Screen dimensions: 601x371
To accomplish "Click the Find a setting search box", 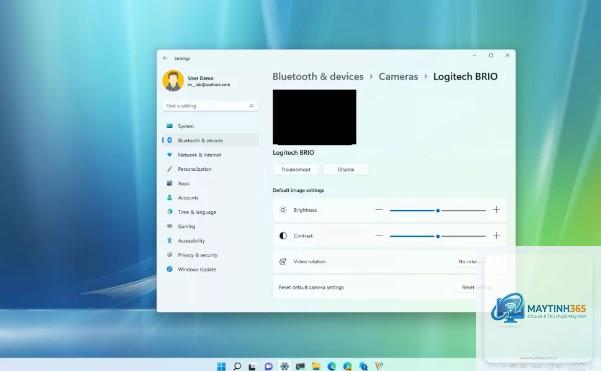I will (x=210, y=106).
